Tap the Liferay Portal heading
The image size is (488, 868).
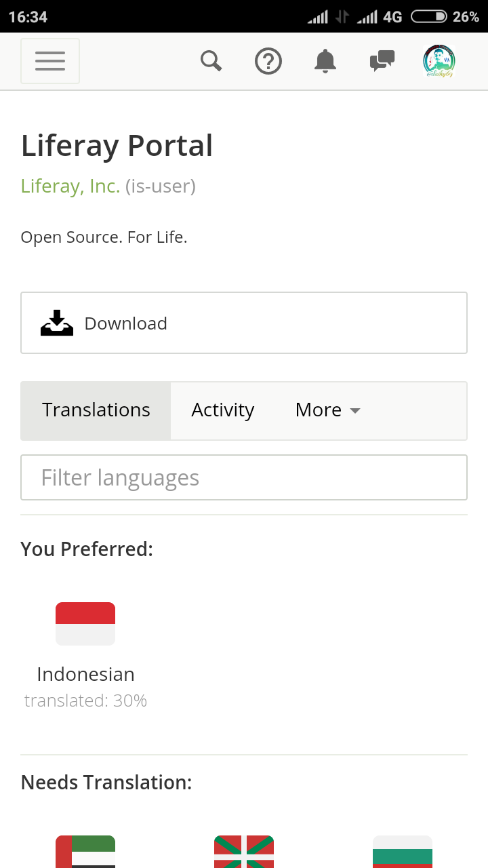(117, 146)
